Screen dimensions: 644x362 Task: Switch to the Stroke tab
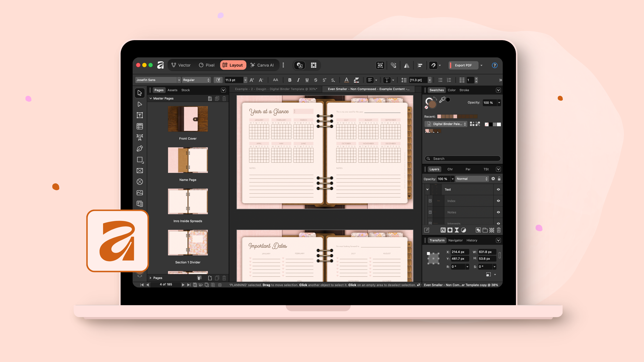464,90
